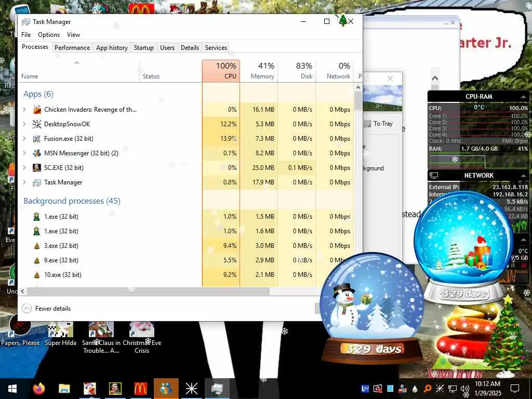
Task: Open Santa Claus in Trouble desktop shortcut
Action: 101,338
